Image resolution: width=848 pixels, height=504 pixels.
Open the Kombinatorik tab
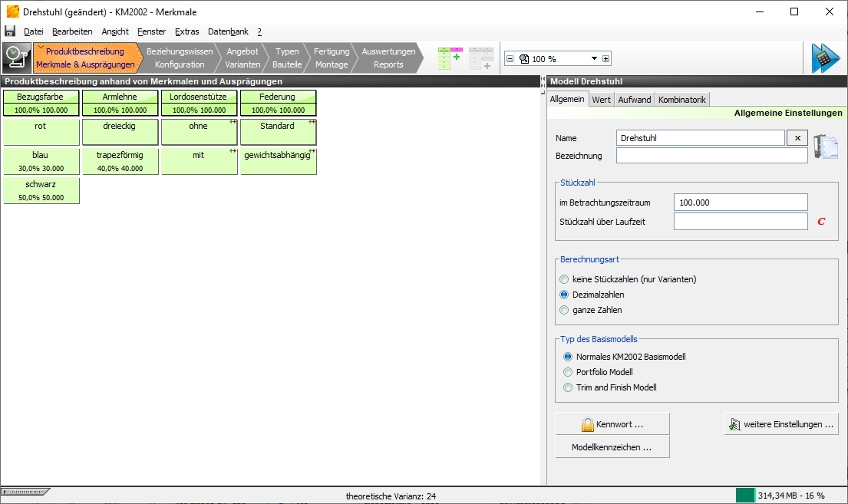point(682,100)
